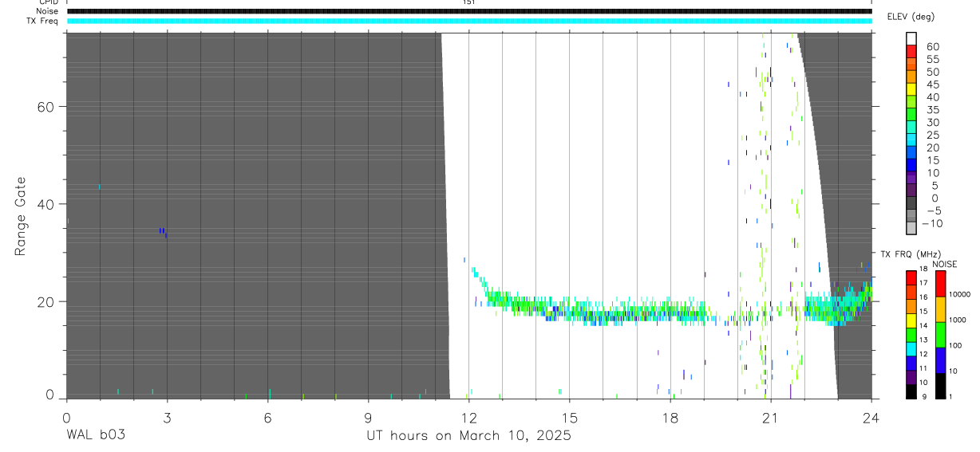980x452 pixels.
Task: Click the 'UT hours on March 10, 2025' axis title
Action: click(468, 435)
